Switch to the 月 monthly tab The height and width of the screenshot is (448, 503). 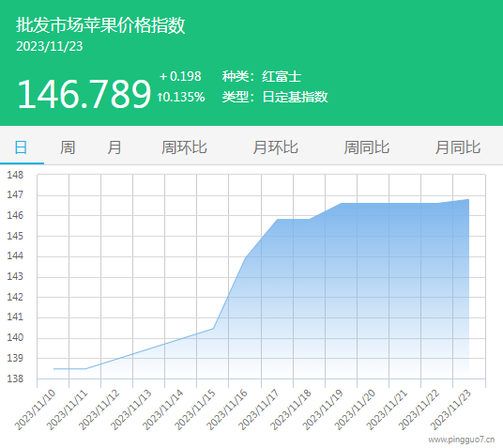pyautogui.click(x=114, y=147)
